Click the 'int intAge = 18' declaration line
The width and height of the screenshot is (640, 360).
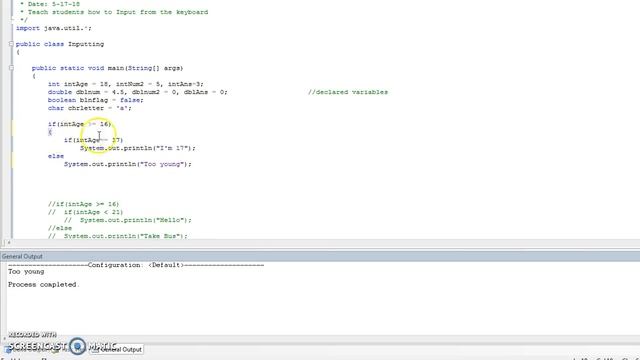point(126,84)
